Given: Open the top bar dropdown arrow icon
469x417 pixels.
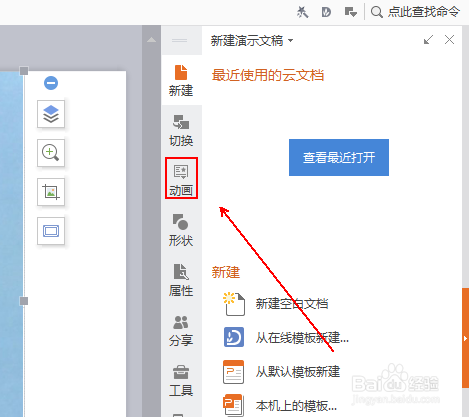Looking at the screenshot, I should pyautogui.click(x=350, y=12).
